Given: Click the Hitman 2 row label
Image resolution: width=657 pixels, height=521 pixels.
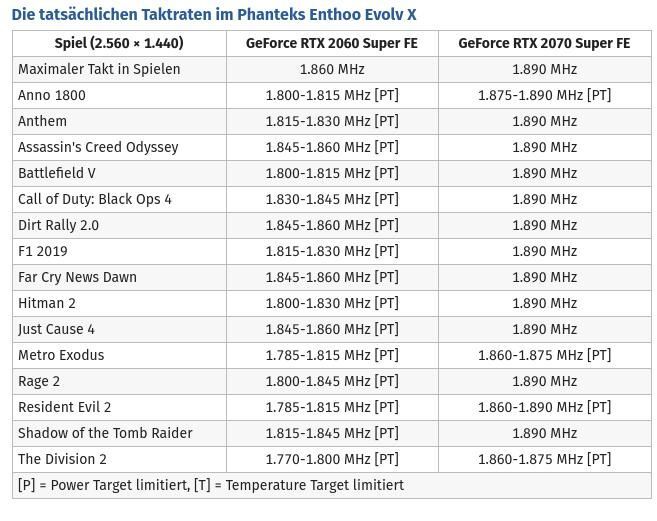Looking at the screenshot, I should pyautogui.click(x=47, y=303).
